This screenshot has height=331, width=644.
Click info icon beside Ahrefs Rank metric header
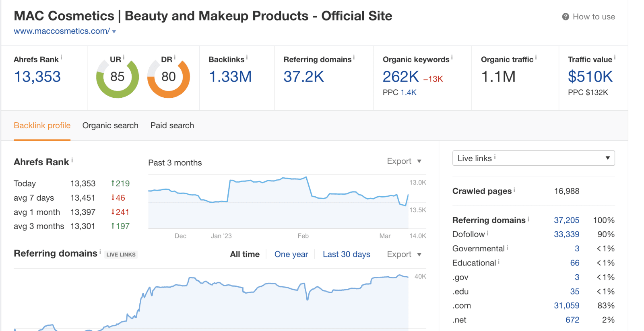(x=61, y=58)
